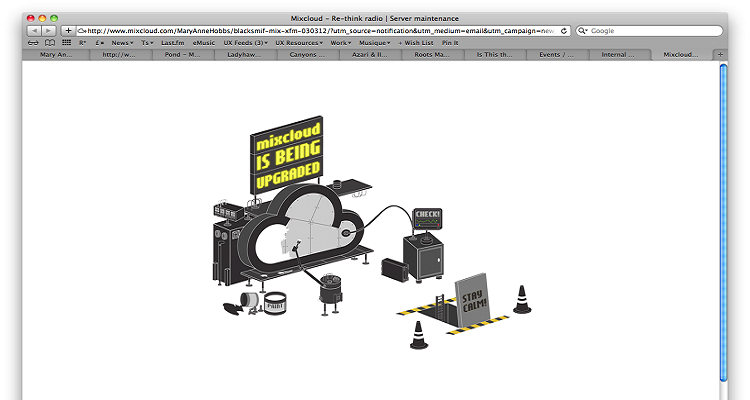Open Top Sites grid icon
Image resolution: width=750 pixels, height=400 pixels.
(66, 43)
